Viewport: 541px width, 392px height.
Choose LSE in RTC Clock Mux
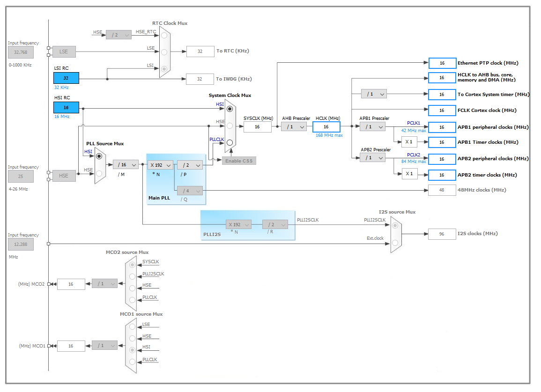tap(164, 52)
